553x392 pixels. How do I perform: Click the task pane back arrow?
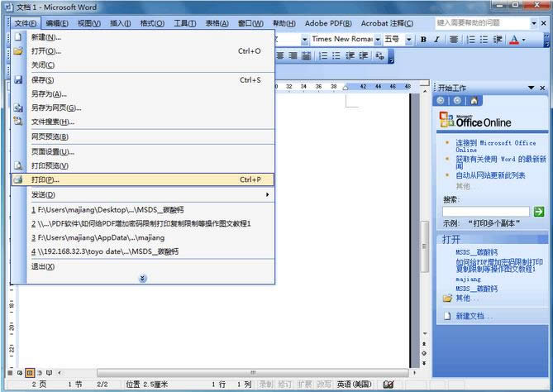pyautogui.click(x=442, y=101)
